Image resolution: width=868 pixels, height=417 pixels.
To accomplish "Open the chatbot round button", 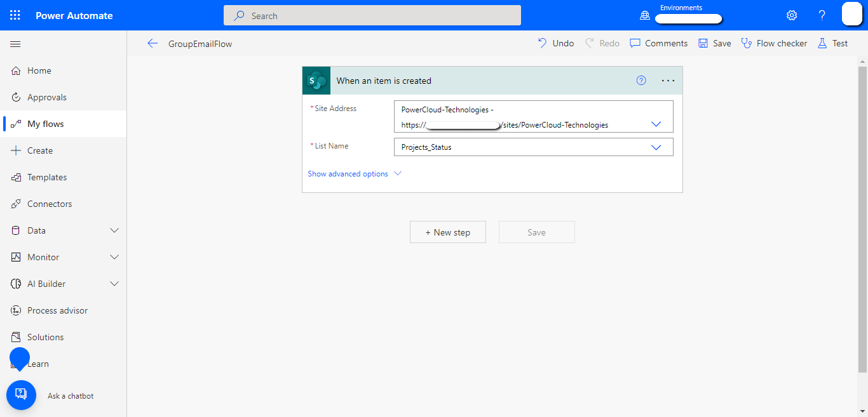I will pos(21,395).
